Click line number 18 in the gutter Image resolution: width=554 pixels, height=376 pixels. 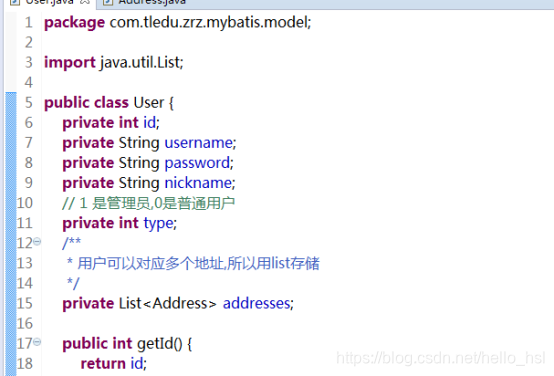(x=24, y=364)
